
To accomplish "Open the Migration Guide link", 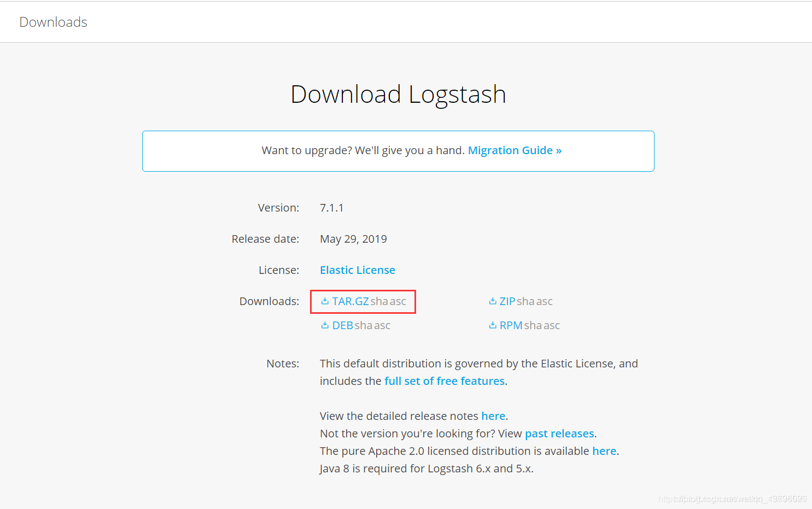I will coord(515,150).
